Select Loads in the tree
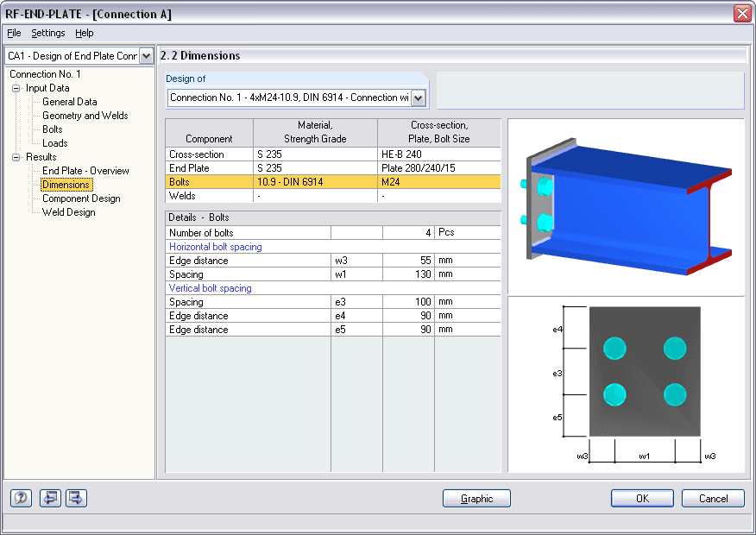The image size is (756, 535). [x=54, y=143]
